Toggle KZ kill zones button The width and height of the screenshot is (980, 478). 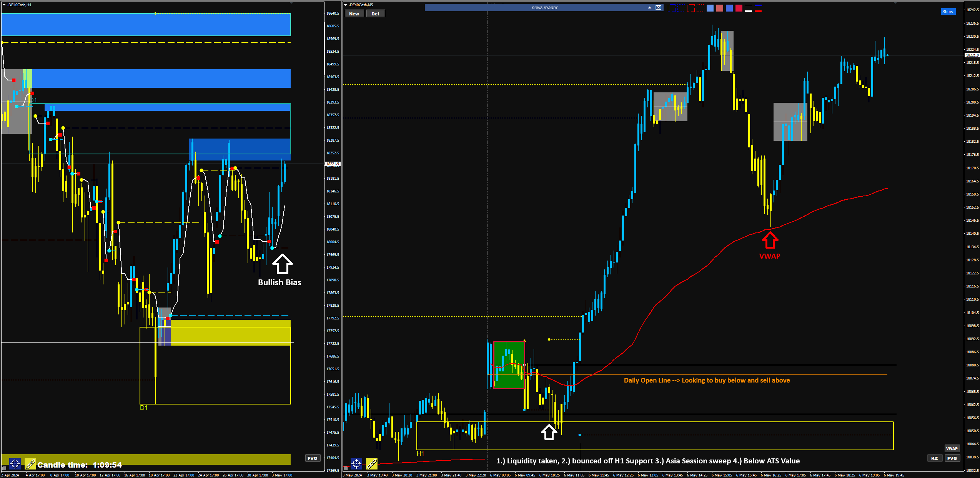(934, 458)
